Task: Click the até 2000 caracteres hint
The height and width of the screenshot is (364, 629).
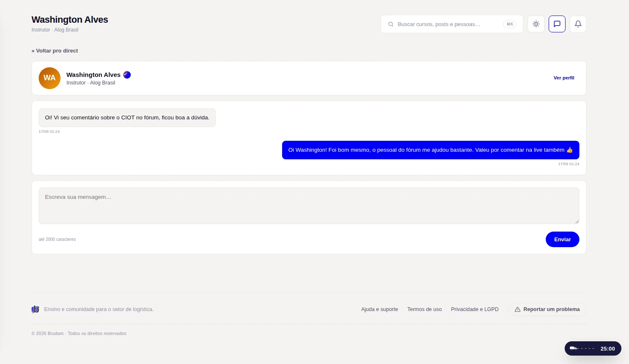Action: tap(57, 240)
